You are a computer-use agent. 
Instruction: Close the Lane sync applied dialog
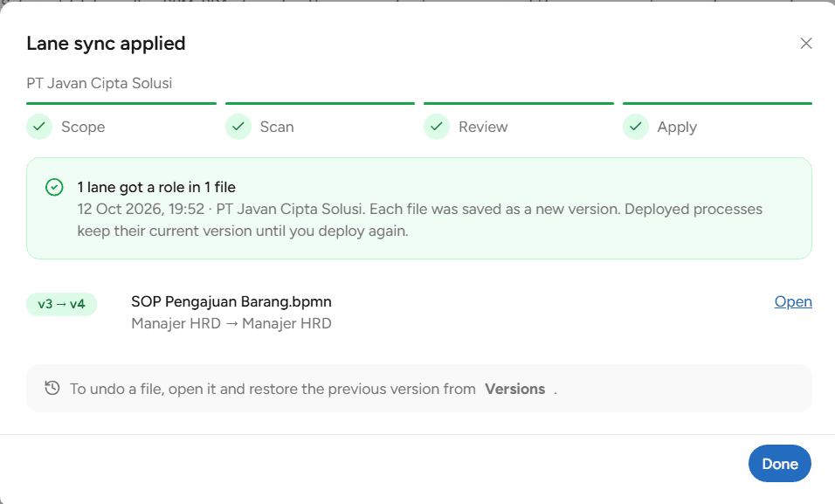pos(805,43)
